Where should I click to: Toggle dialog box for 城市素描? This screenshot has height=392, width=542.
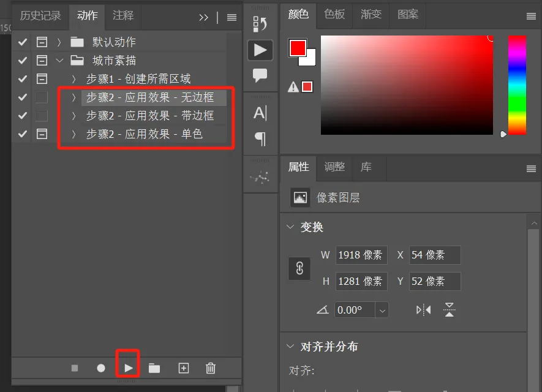[x=42, y=61]
